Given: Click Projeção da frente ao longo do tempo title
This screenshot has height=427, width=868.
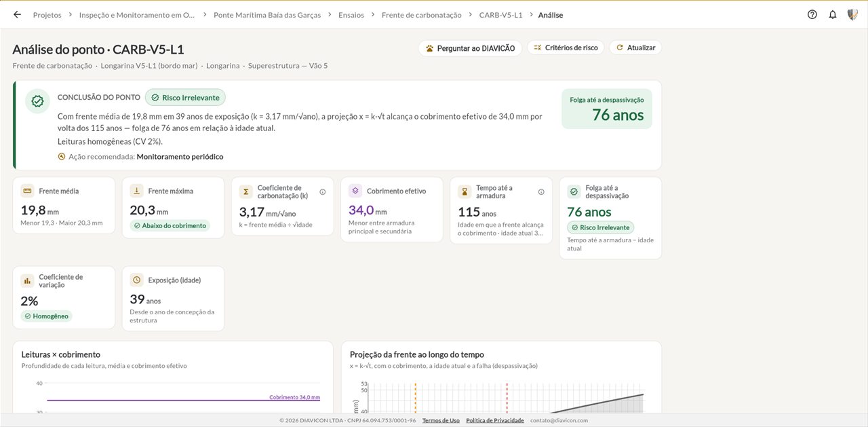Looking at the screenshot, I should click(x=417, y=354).
